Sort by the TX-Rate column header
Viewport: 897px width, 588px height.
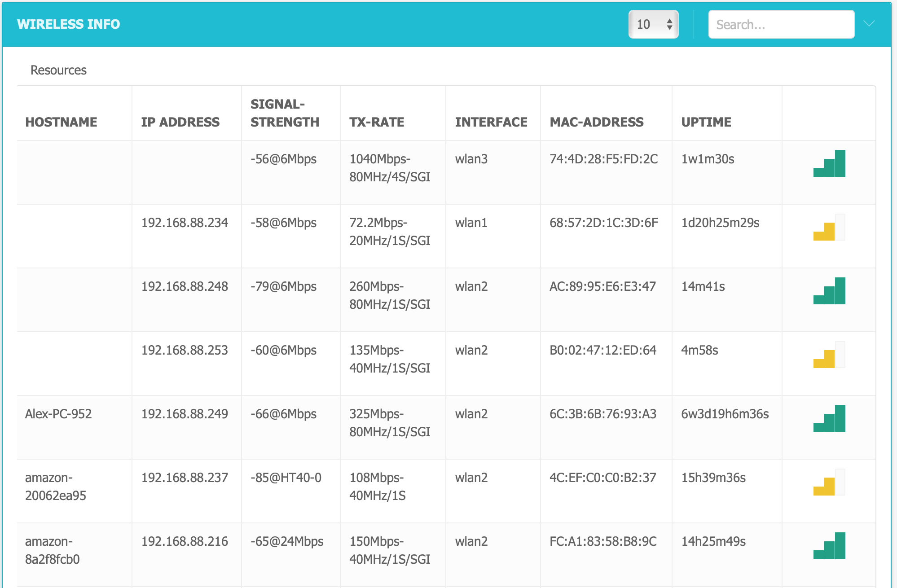377,122
